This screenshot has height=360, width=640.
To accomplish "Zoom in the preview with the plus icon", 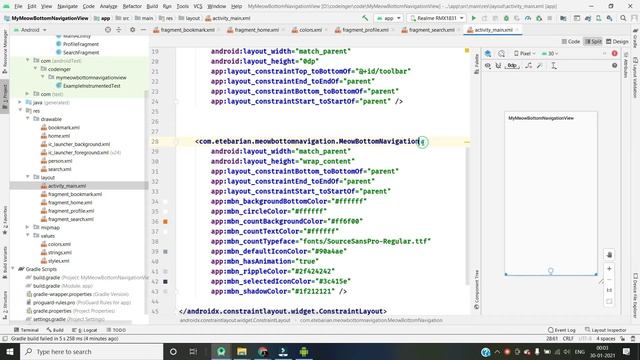I will click(609, 269).
